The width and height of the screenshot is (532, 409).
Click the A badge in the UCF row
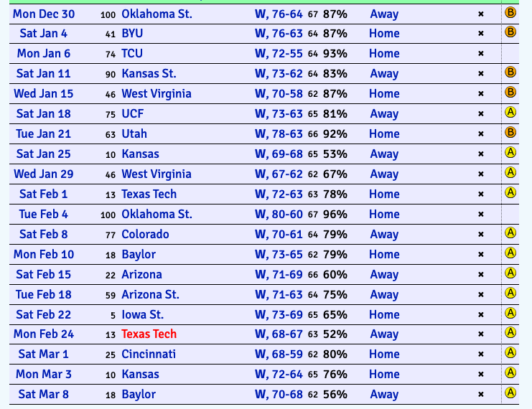pyautogui.click(x=510, y=113)
